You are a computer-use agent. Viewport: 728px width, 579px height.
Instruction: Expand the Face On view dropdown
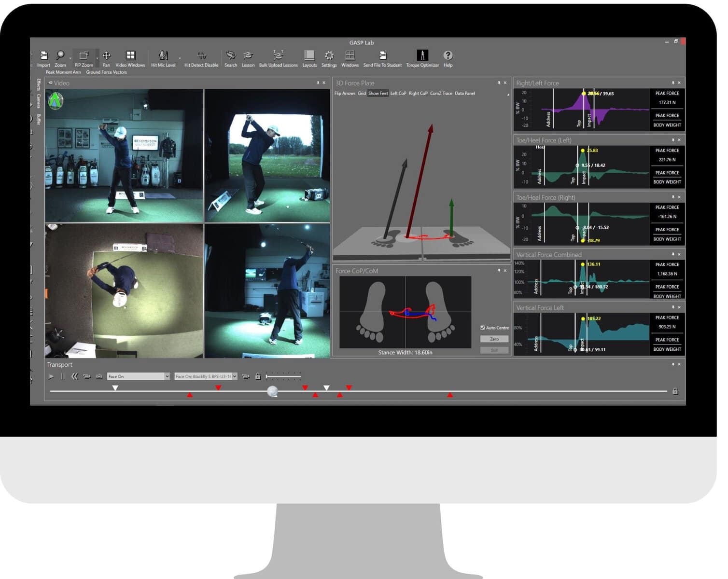click(x=167, y=376)
